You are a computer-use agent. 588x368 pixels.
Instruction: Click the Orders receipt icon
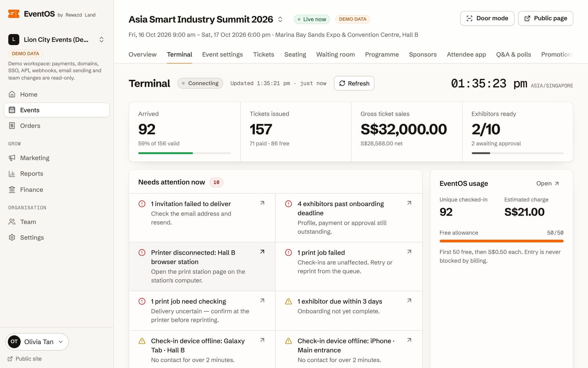12,125
